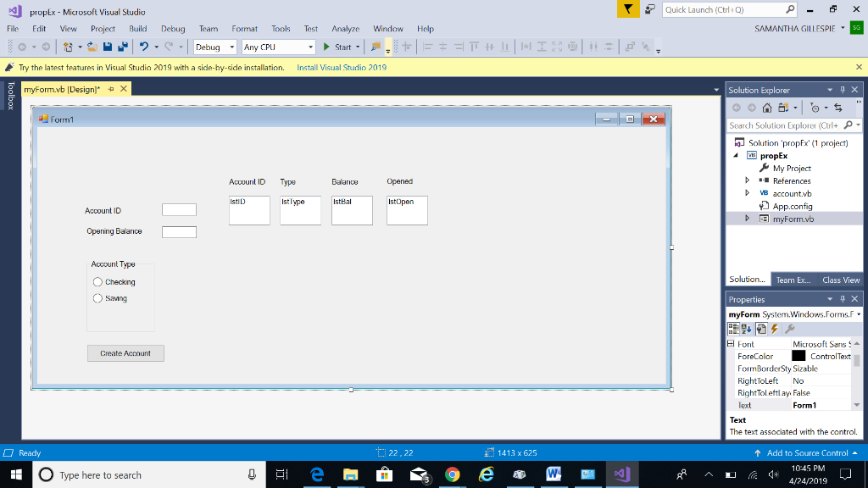The height and width of the screenshot is (488, 868).
Task: Select the lstID list box
Action: (x=250, y=210)
